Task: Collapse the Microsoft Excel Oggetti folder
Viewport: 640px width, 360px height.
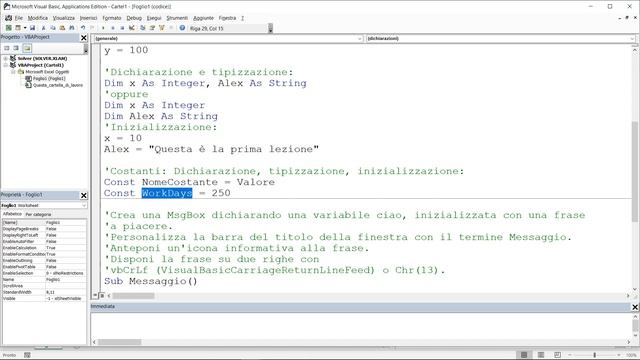Action: pyautogui.click(x=13, y=71)
